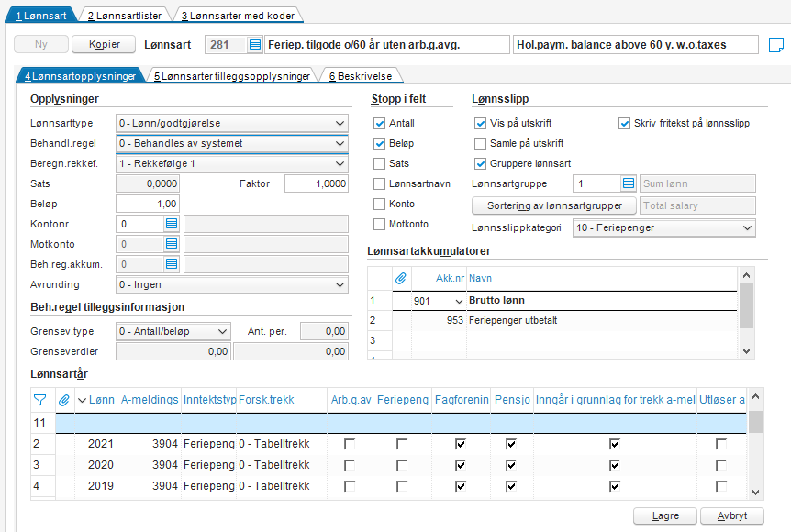Click year 2021 cell in Lønnsartår
Viewport: 791px width, 532px height.
pos(95,444)
